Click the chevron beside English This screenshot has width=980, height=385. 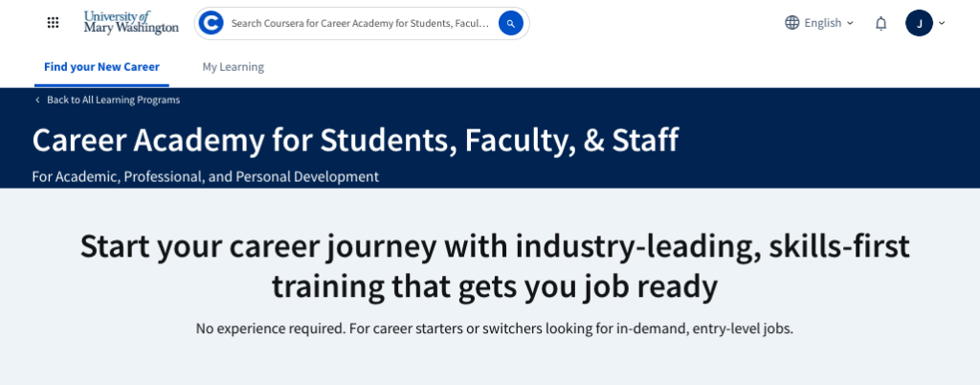850,23
